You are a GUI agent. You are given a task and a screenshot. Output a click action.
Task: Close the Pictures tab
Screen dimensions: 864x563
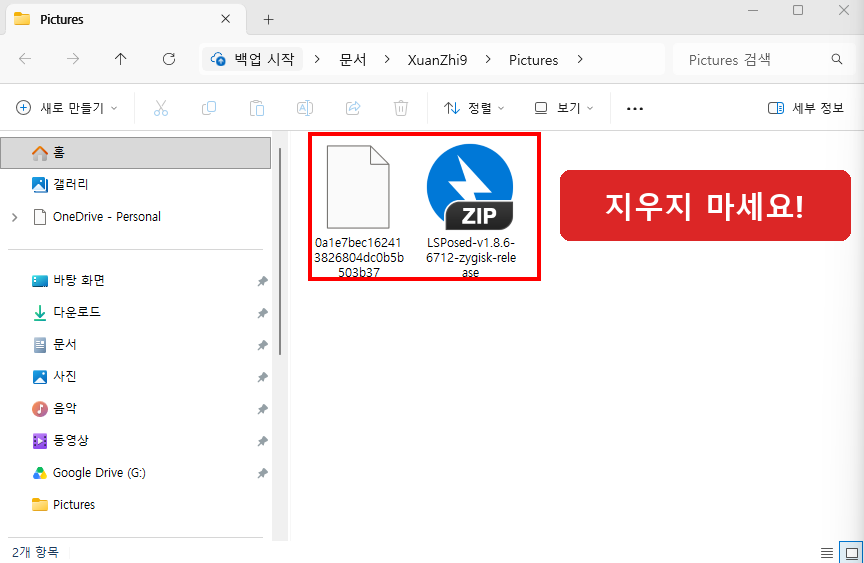(x=225, y=19)
